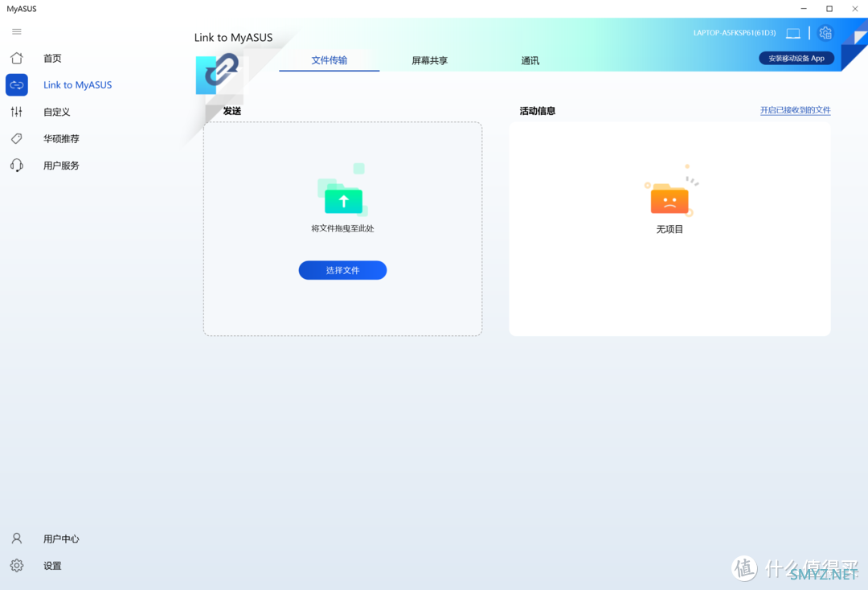Click the Link to MyASUS chain icon
Viewport: 868px width, 590px height.
tap(17, 84)
